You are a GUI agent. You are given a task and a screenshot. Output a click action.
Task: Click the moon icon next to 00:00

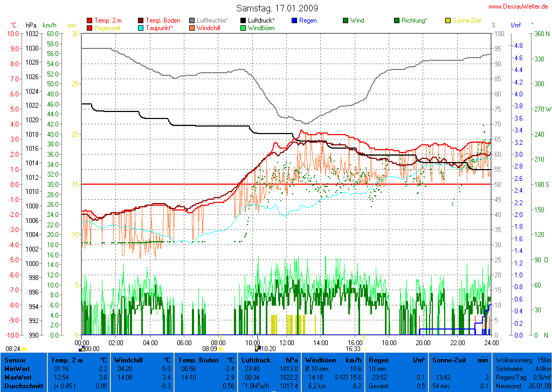(81, 349)
